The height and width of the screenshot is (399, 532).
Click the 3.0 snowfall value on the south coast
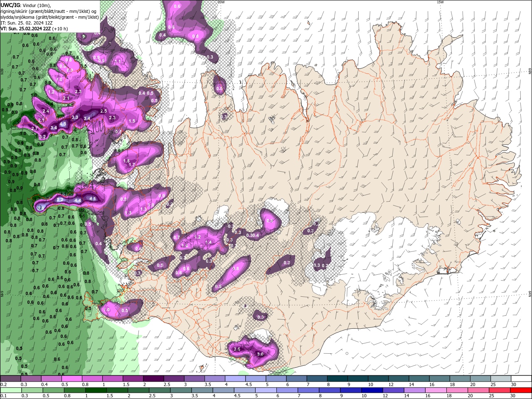tap(260, 354)
